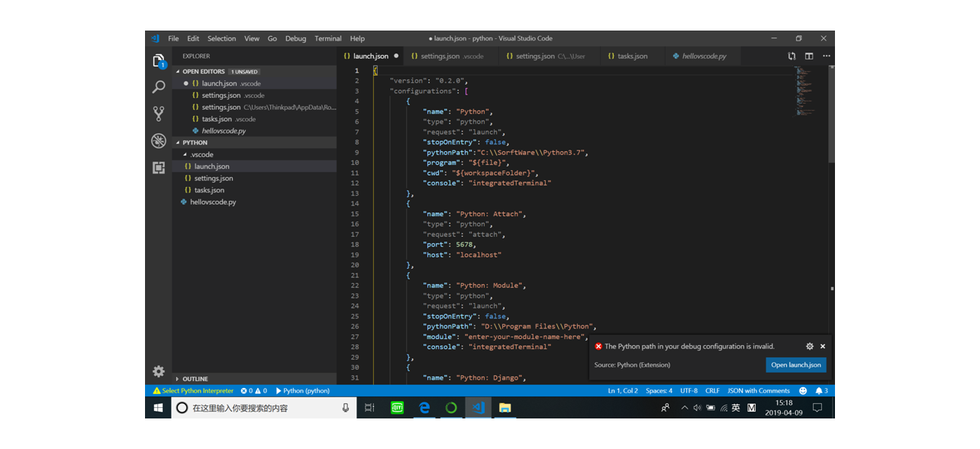
Task: Click the feedback smiley in the status bar
Action: [x=803, y=390]
